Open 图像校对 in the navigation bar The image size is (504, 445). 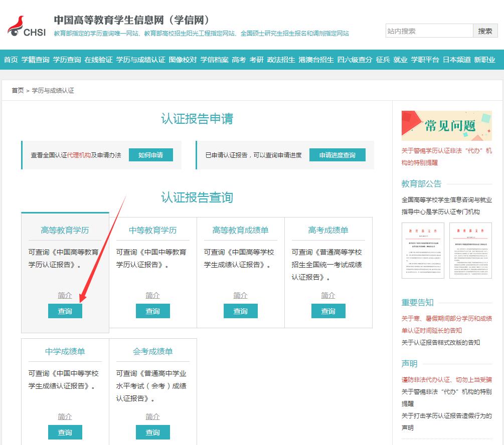tap(183, 60)
